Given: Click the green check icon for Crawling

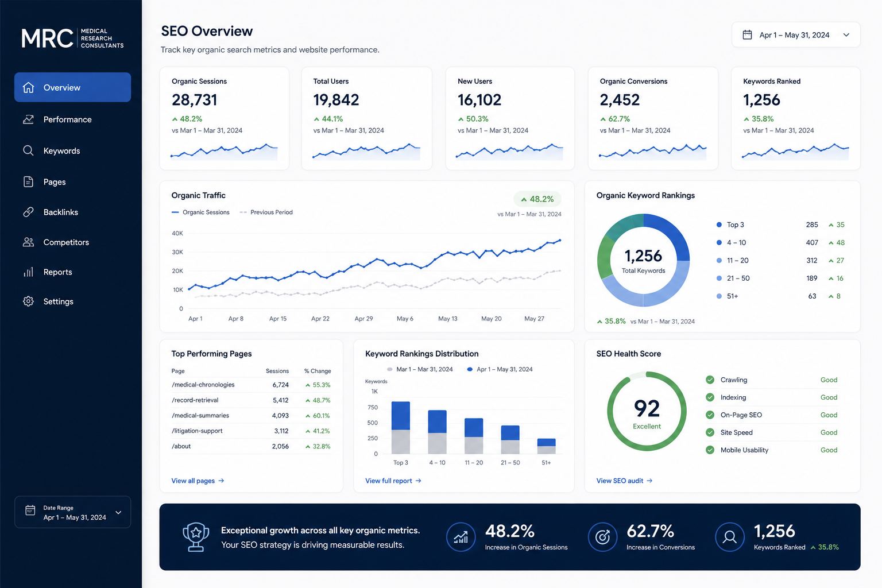Looking at the screenshot, I should pos(710,380).
